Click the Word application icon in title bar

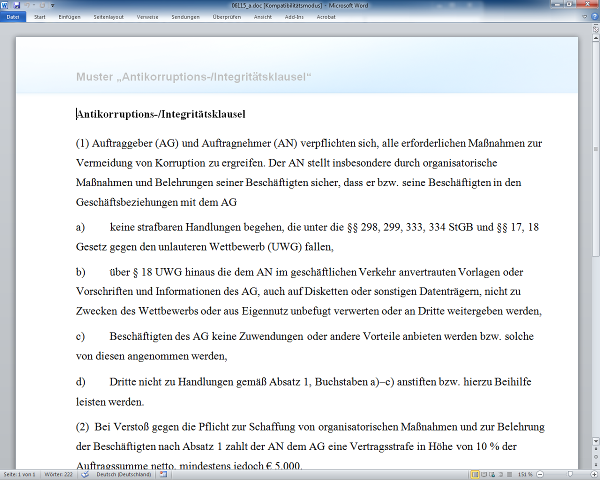(x=5, y=5)
